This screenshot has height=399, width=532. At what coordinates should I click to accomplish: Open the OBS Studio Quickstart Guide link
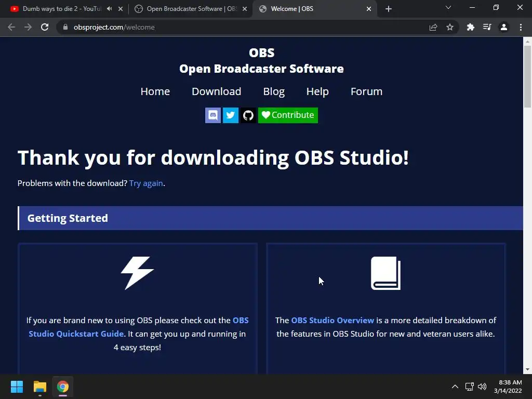[x=139, y=327]
